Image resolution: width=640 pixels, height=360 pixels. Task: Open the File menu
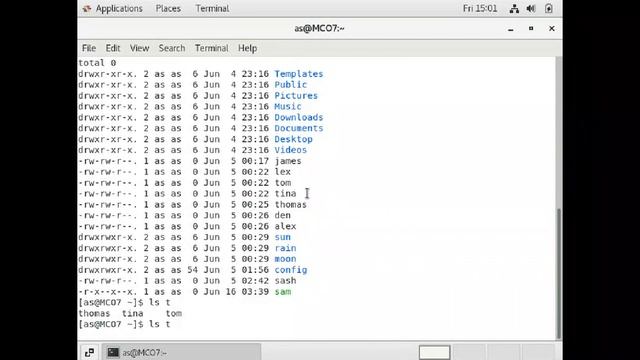(89, 48)
